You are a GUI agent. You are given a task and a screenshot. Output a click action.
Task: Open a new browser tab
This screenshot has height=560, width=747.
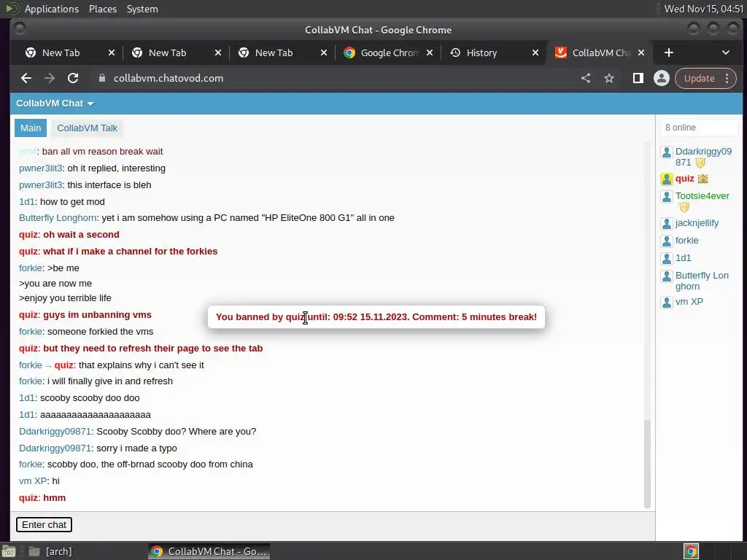coord(669,52)
